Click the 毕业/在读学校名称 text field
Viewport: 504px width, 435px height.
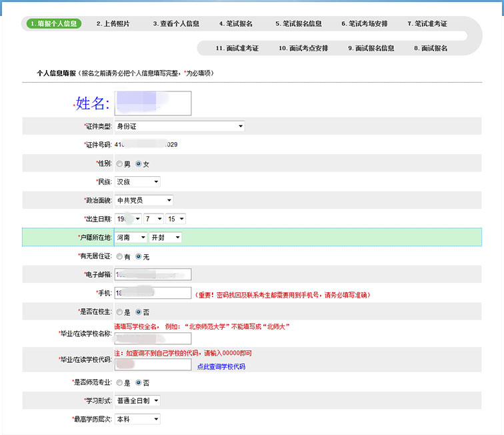153,338
